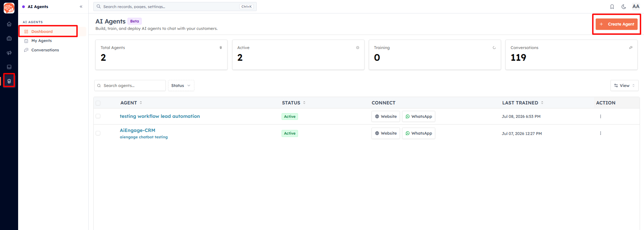Viewport: 644px width, 230px height.
Task: Open My Agents in sidebar
Action: [x=41, y=41]
